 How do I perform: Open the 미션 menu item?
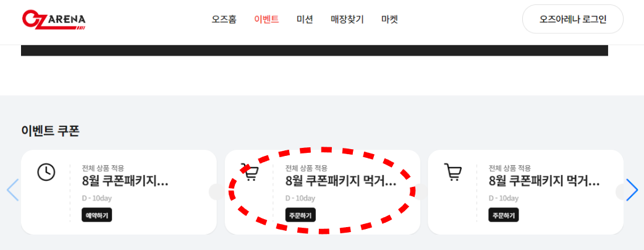[x=305, y=19]
